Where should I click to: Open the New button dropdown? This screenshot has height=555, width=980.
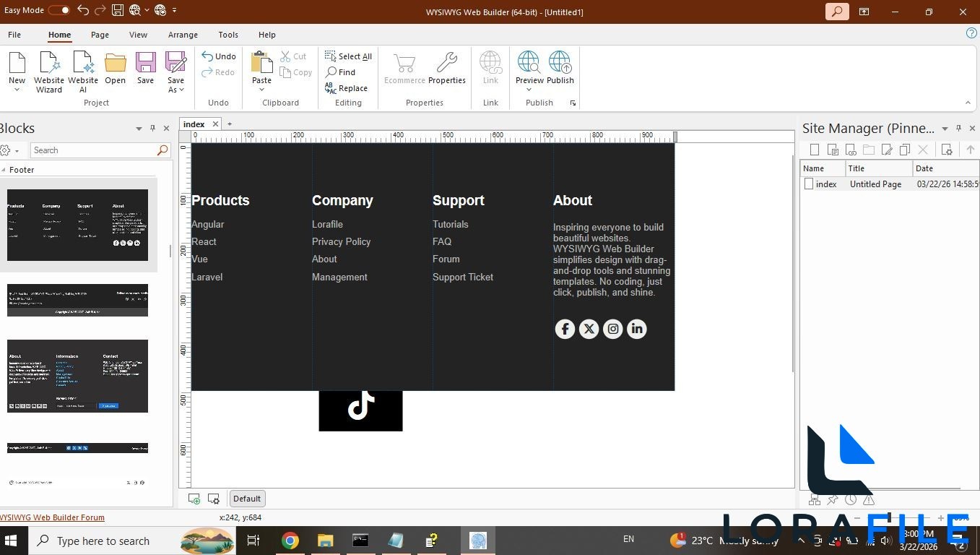coord(17,88)
